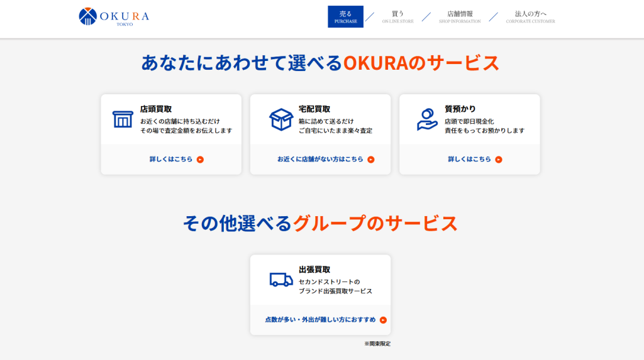Open the 法人の方へ CORPORATE CUSTOMER menu item
644x360 pixels.
530,17
